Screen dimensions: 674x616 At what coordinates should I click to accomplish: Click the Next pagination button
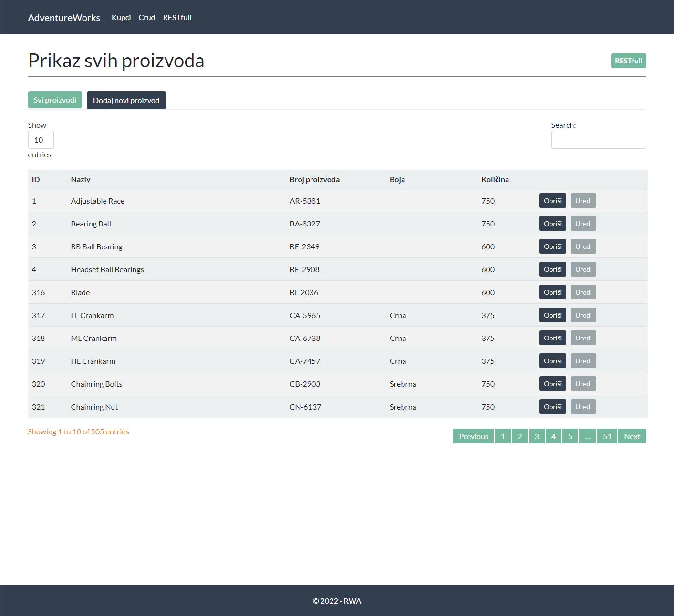pyautogui.click(x=632, y=436)
